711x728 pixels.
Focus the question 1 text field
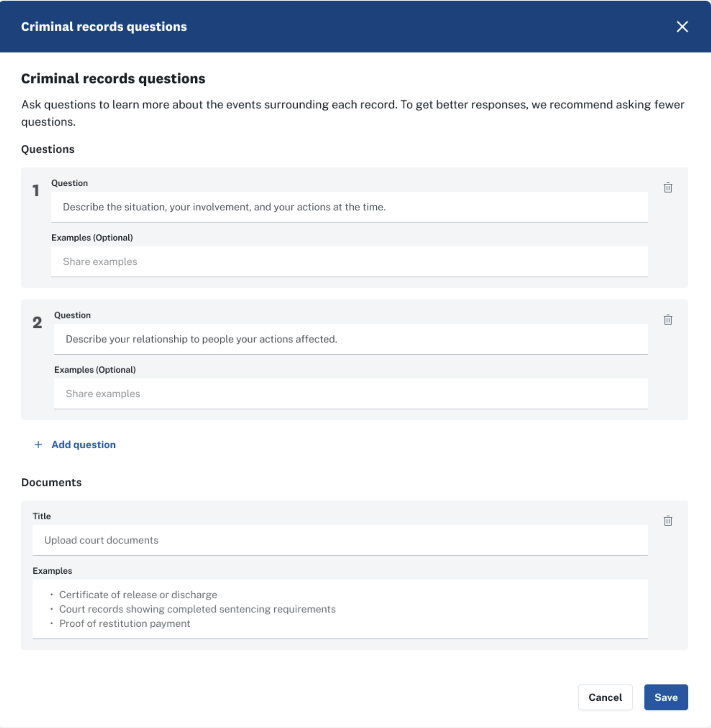(x=350, y=207)
